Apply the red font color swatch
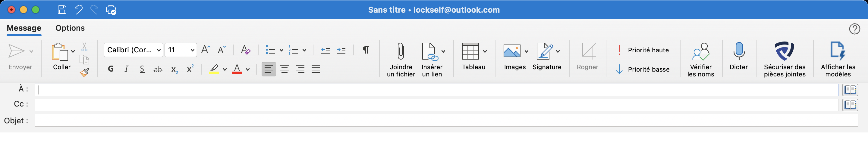Screen dimensions: 868x142 (x=237, y=69)
